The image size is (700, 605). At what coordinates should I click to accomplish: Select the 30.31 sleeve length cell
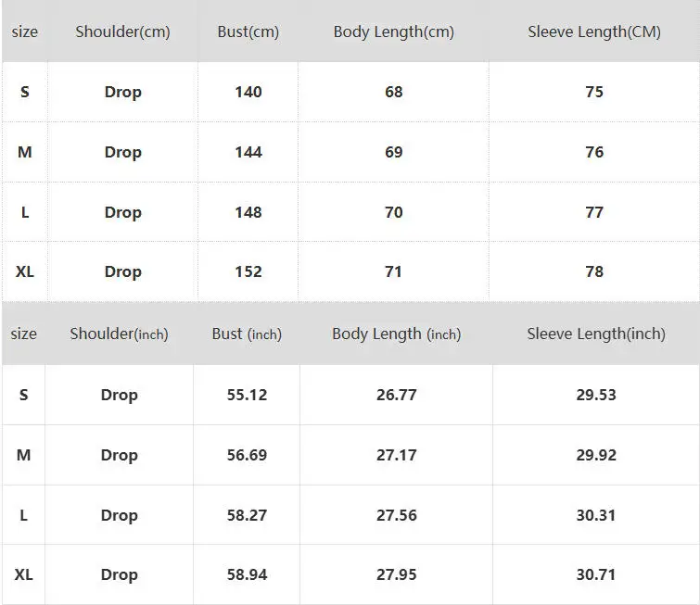[596, 515]
